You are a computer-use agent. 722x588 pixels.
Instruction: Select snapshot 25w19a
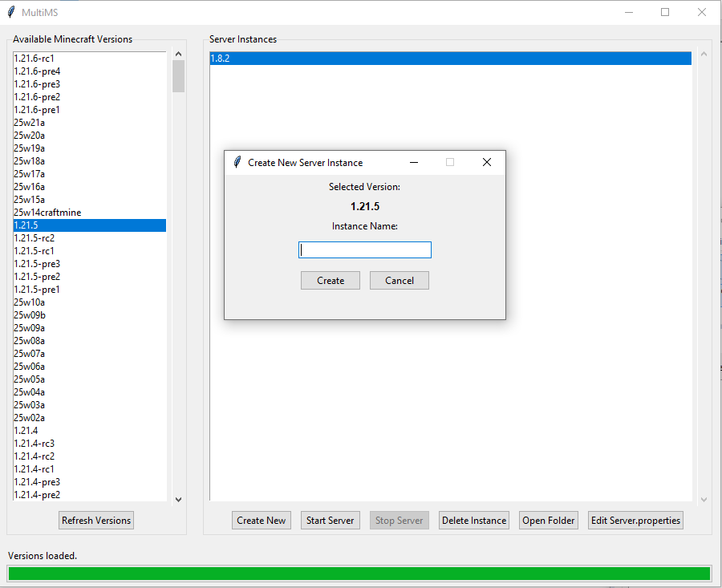pyautogui.click(x=89, y=148)
